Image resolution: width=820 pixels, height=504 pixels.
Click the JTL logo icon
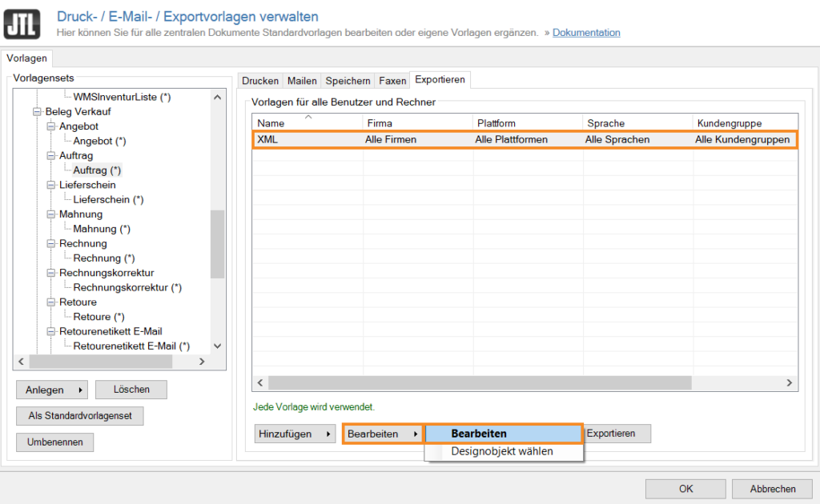click(23, 24)
